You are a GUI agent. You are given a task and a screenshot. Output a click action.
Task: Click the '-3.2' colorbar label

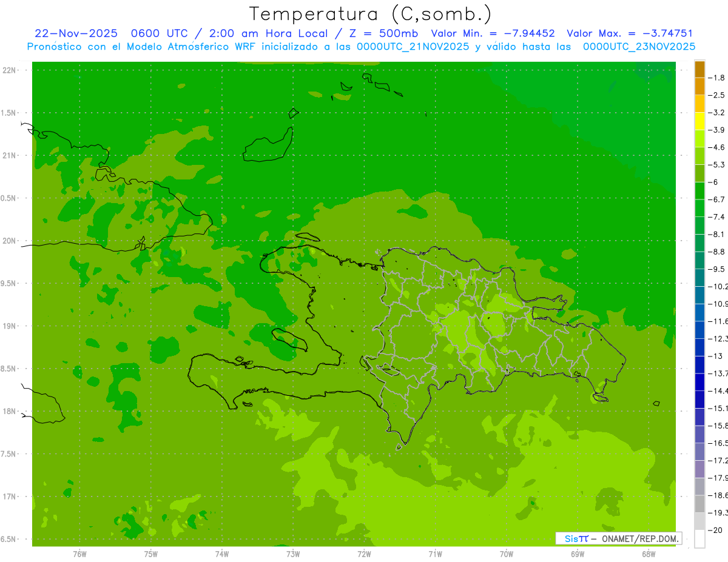point(716,113)
